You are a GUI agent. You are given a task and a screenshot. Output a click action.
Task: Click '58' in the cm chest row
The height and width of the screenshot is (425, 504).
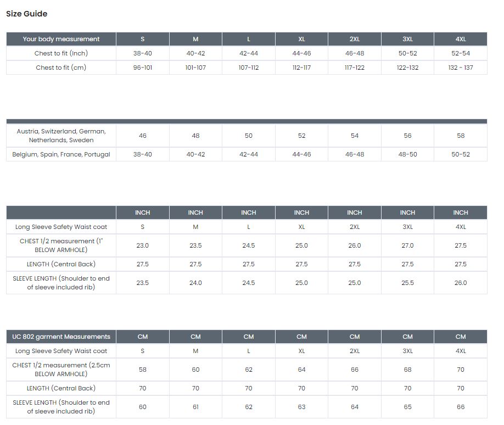(143, 370)
